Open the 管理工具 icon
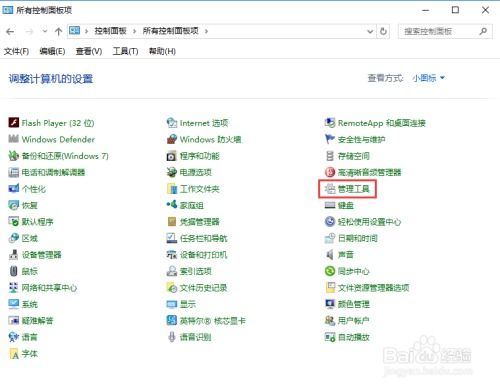Viewport: 500px width, 389px height. point(330,189)
